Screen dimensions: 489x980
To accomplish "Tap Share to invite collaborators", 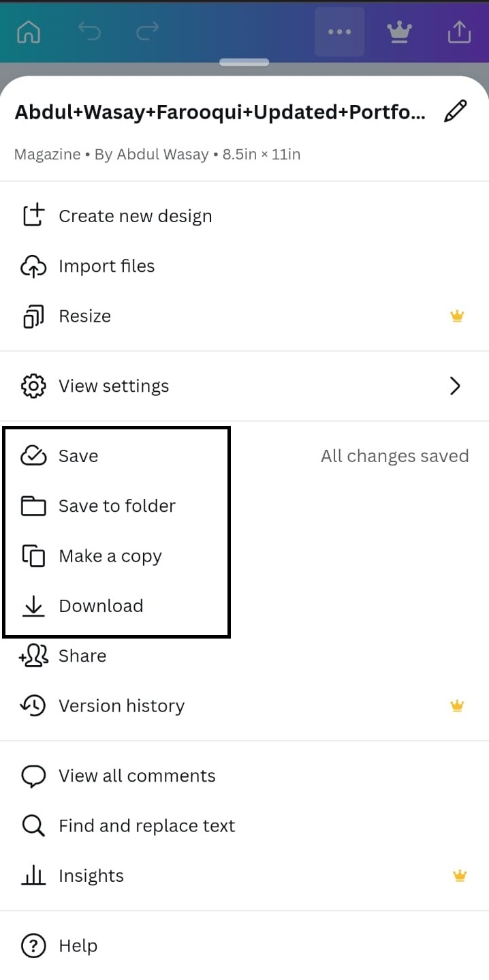I will 82,656.
